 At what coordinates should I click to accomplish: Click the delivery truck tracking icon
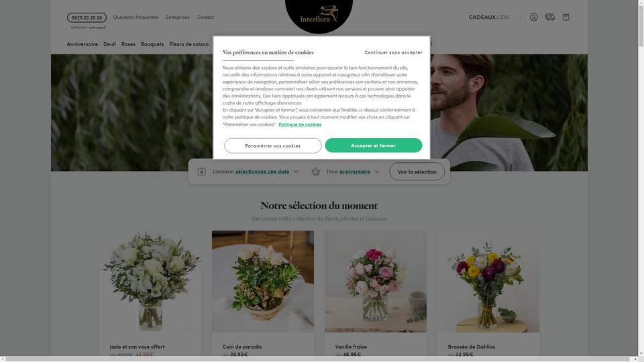tap(550, 17)
